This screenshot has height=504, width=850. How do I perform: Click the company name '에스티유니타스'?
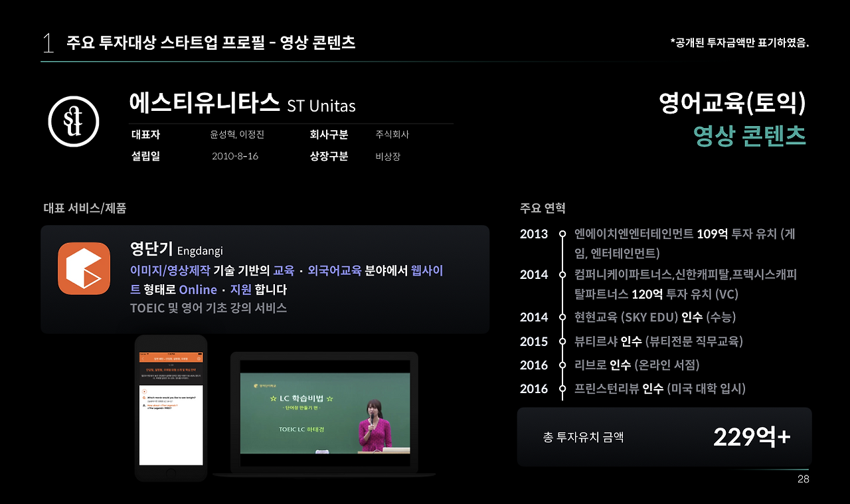(x=205, y=103)
